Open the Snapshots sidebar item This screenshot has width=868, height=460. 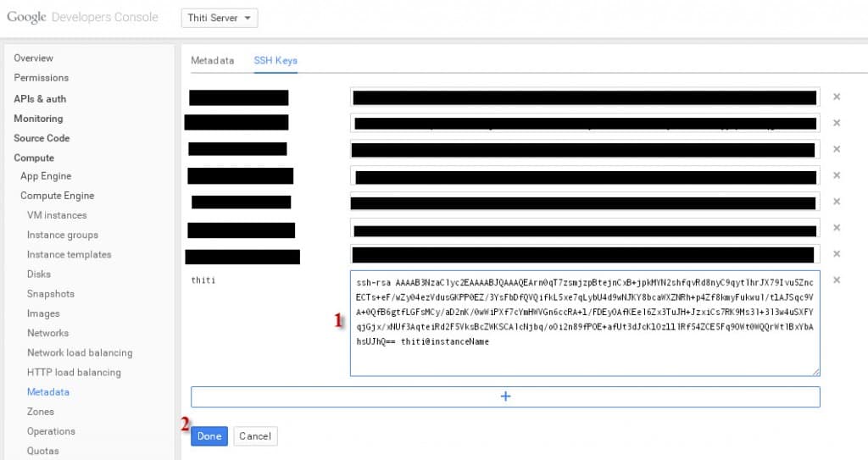pyautogui.click(x=51, y=294)
